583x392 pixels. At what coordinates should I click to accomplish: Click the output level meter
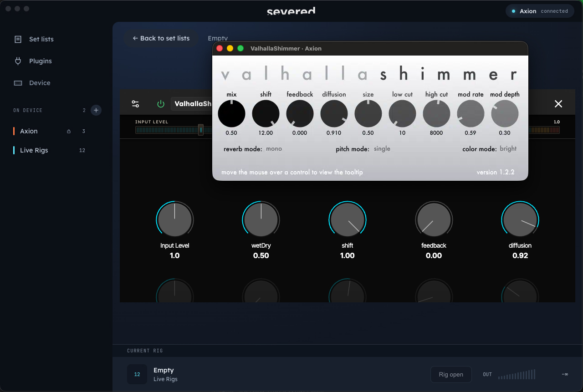coord(517,375)
